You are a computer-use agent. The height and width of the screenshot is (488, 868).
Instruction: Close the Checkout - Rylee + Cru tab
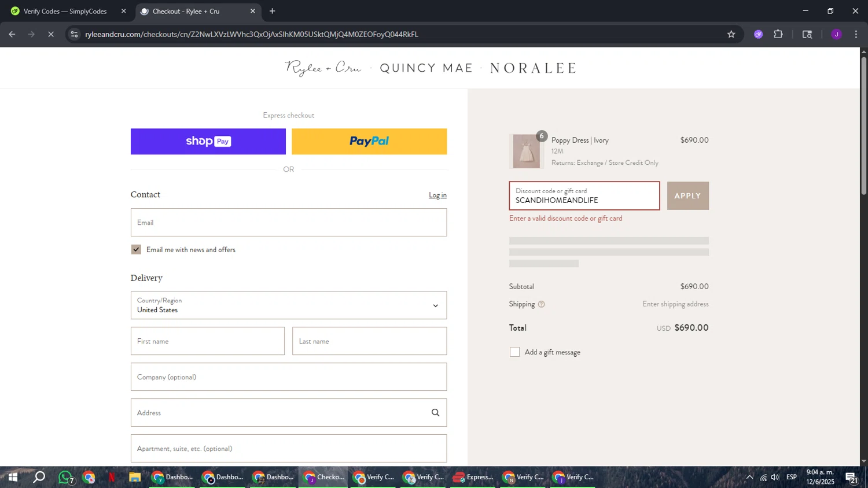point(252,11)
